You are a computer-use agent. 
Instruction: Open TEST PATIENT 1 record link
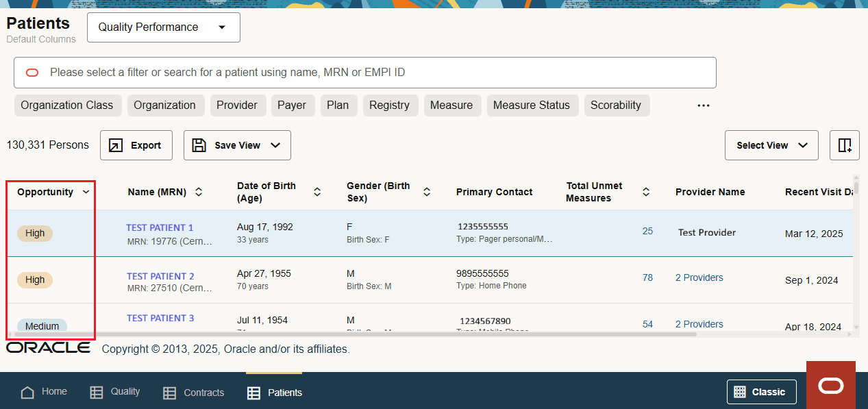click(x=160, y=227)
